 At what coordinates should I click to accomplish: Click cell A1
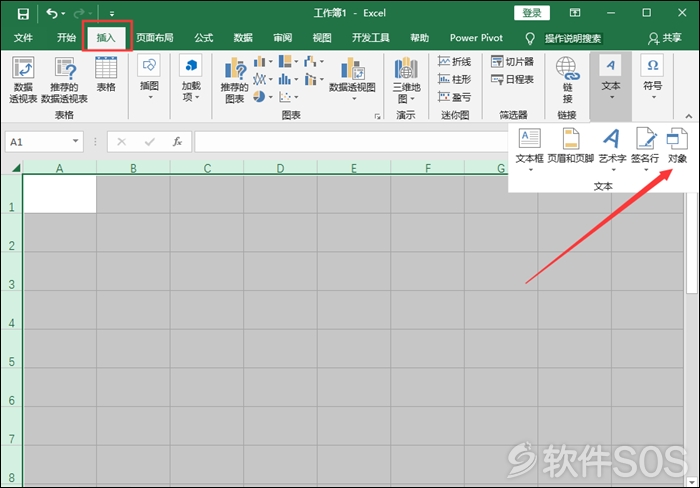pos(59,194)
